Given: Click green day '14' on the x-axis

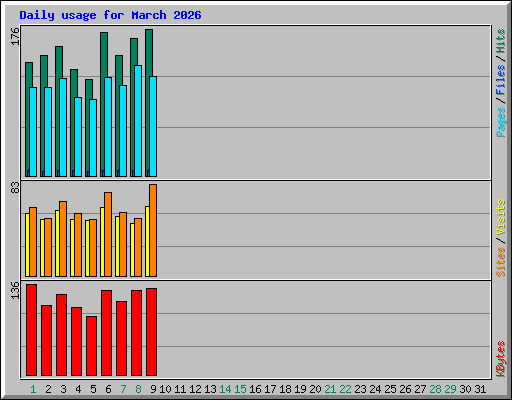Looking at the screenshot, I should point(225,389).
